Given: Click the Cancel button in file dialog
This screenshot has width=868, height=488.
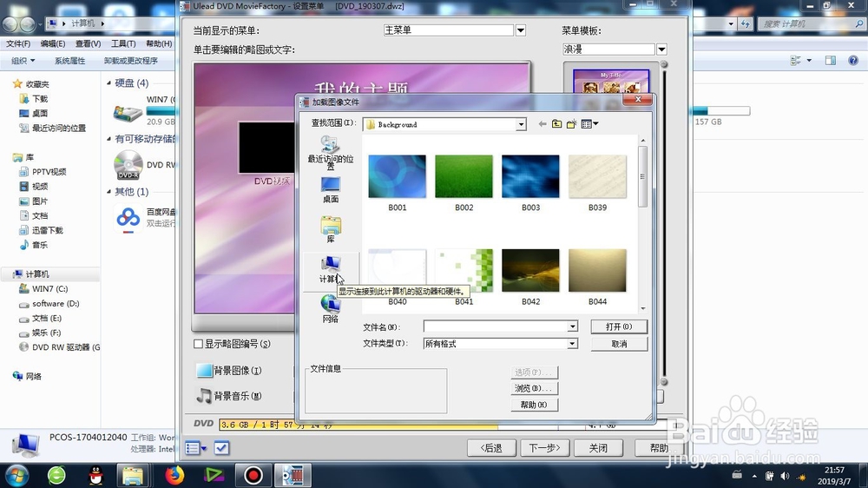Looking at the screenshot, I should (x=619, y=344).
